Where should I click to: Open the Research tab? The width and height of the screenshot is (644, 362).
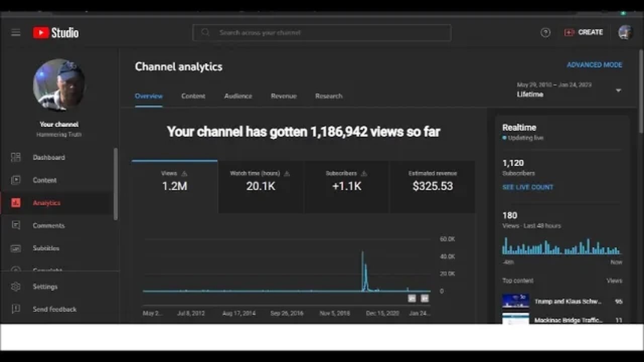tap(329, 96)
